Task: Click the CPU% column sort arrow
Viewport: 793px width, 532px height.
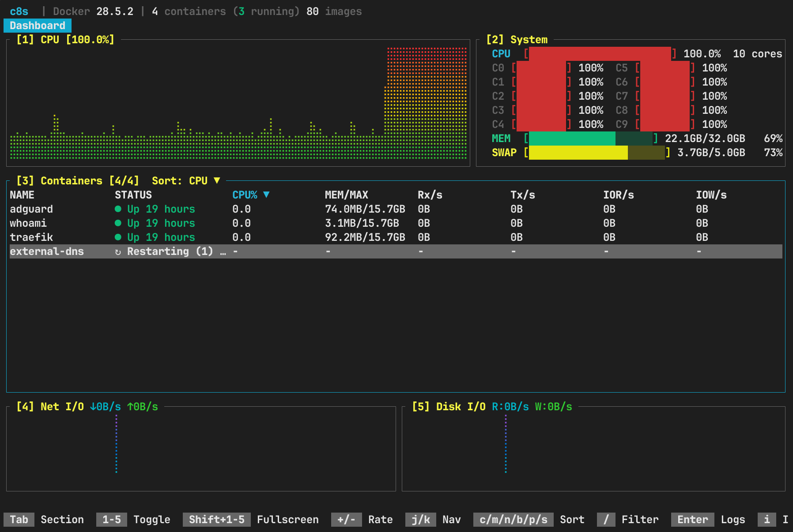Action: [266, 195]
